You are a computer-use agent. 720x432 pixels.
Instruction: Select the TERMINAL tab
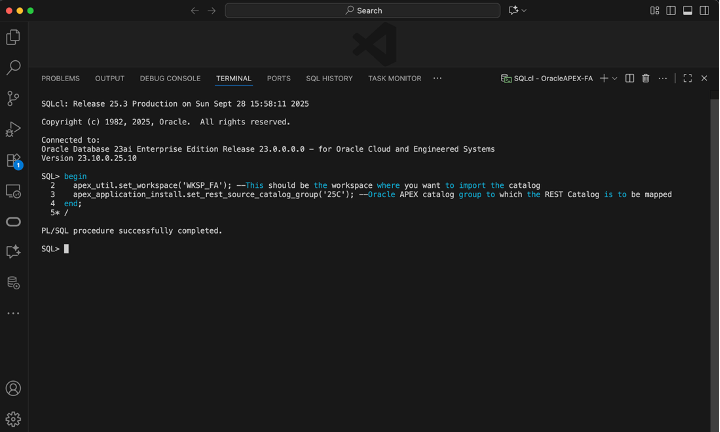234,79
